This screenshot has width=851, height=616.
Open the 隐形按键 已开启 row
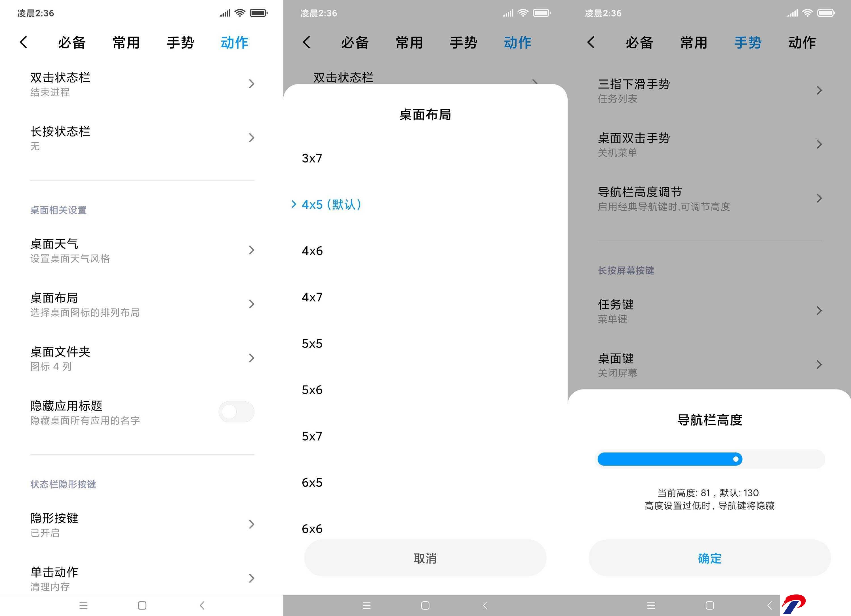[x=142, y=524]
